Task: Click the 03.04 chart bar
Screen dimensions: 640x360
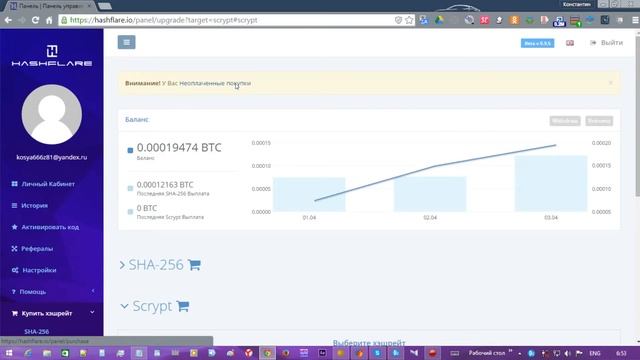Action: click(x=551, y=183)
